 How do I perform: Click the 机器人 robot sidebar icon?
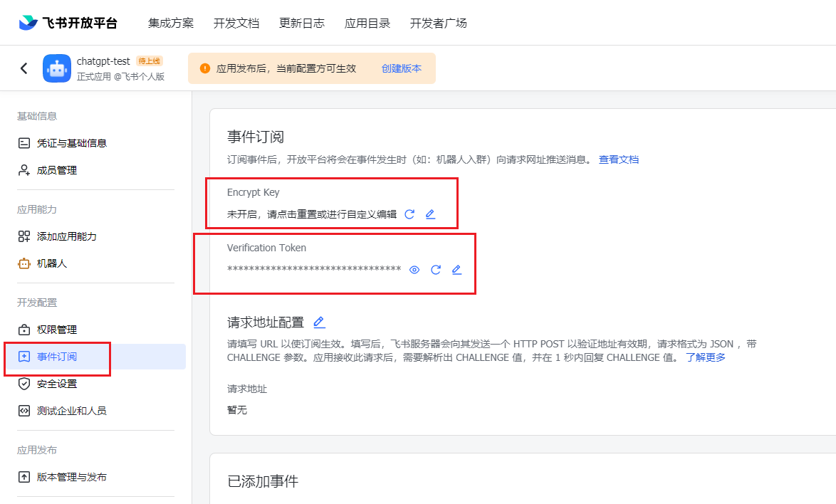[x=24, y=263]
